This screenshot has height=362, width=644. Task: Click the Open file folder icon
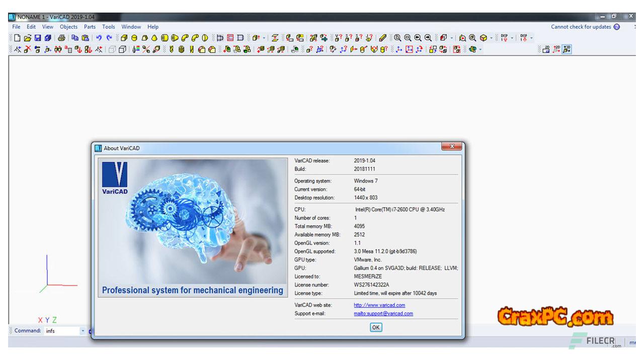pyautogui.click(x=28, y=38)
